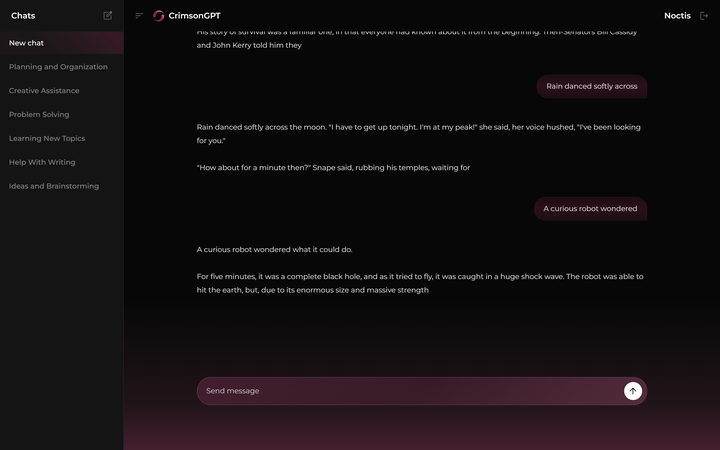
Task: Click the logout icon beside Noctis
Action: (703, 16)
